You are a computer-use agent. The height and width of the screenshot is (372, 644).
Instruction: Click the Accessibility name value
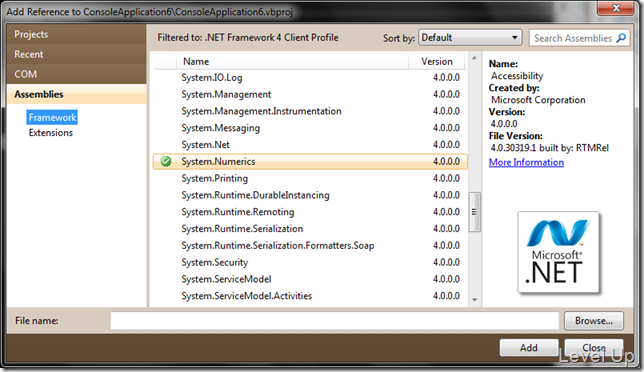coord(517,76)
